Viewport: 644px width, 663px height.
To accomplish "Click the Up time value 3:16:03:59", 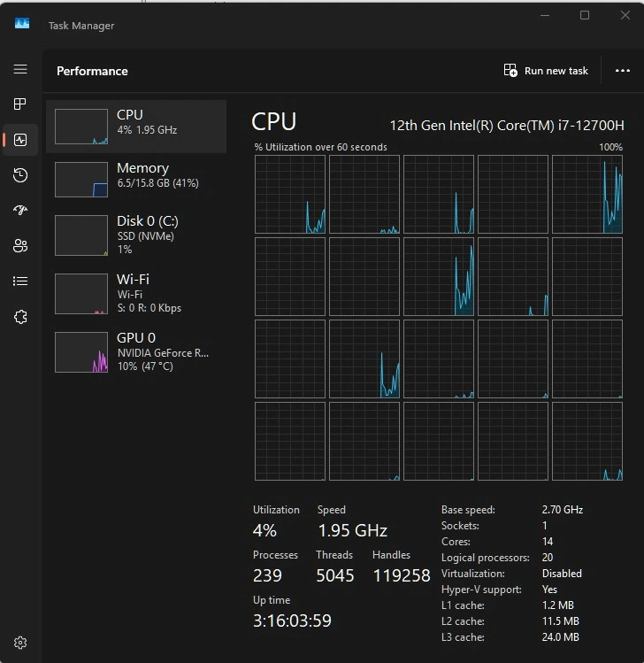I will [292, 621].
